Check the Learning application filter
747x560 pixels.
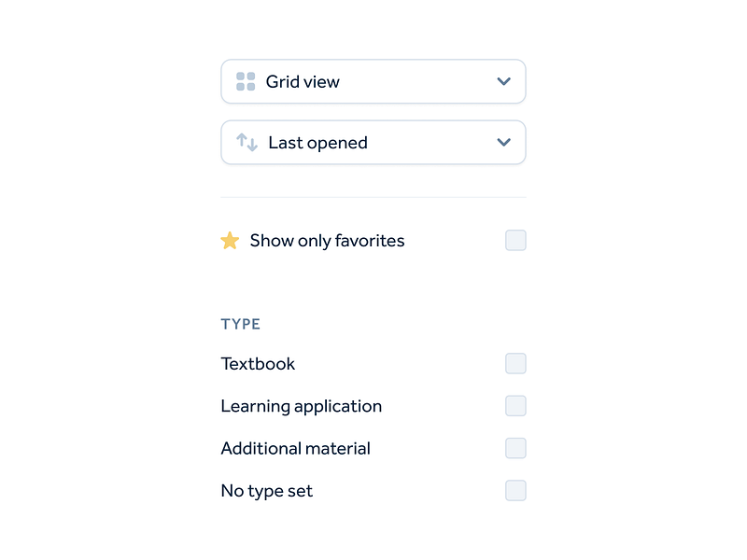pos(514,406)
